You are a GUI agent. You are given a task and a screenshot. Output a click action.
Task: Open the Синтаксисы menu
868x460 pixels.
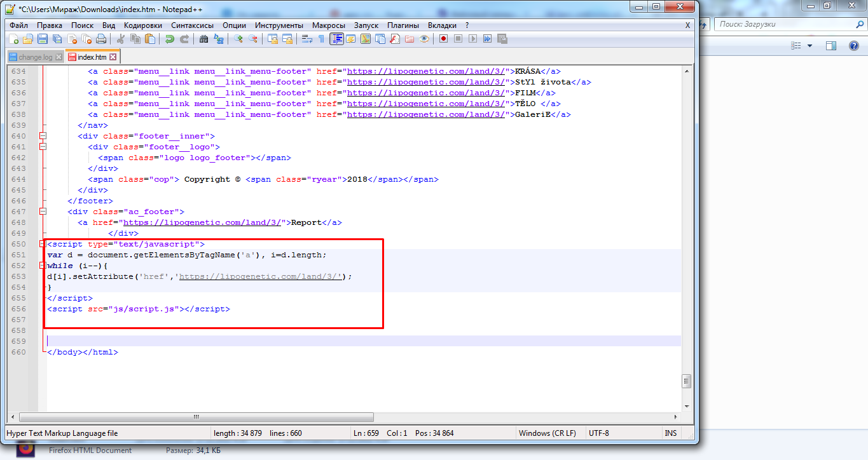click(192, 25)
